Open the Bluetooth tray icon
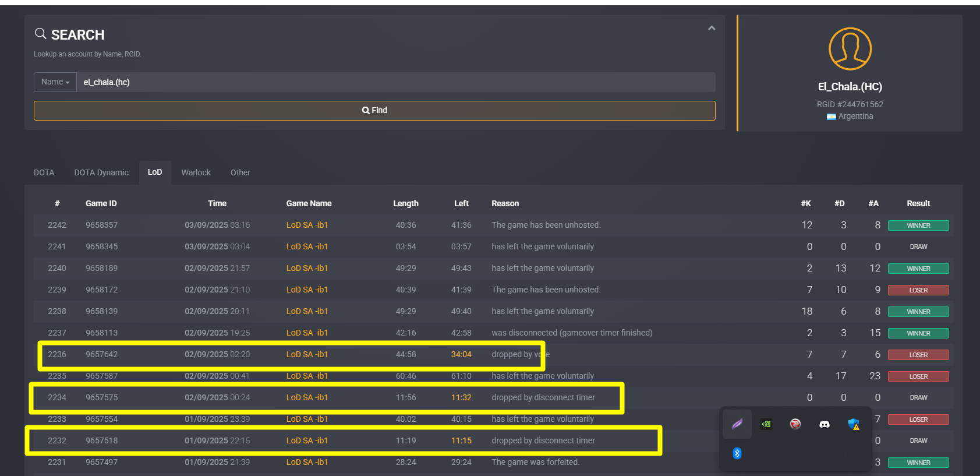The image size is (980, 476). pyautogui.click(x=737, y=453)
